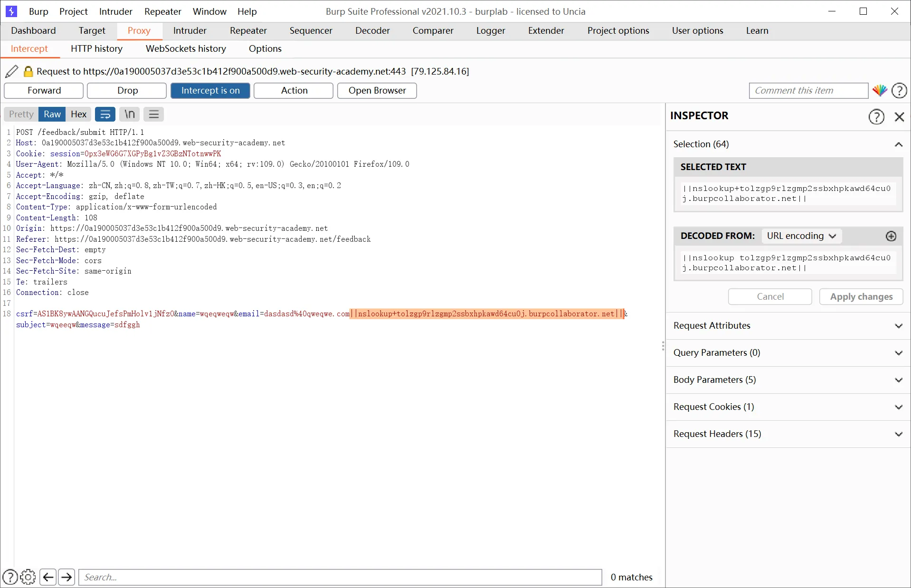
Task: Open the Burp menu
Action: pyautogui.click(x=38, y=11)
